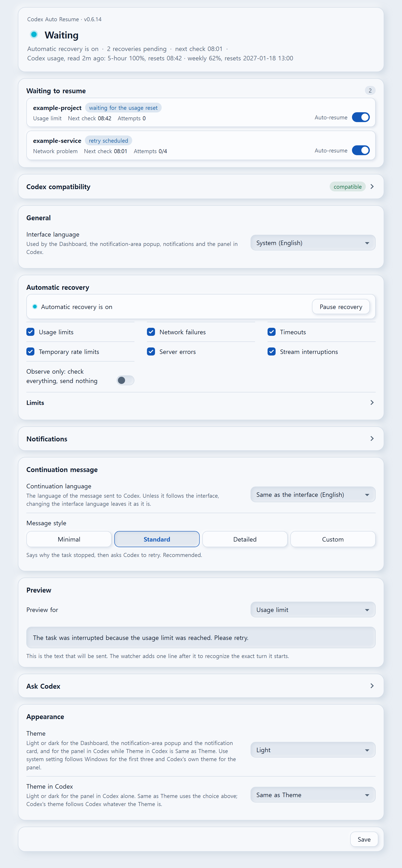Click the waiting for the usage reset badge
This screenshot has width=402, height=868.
[123, 108]
